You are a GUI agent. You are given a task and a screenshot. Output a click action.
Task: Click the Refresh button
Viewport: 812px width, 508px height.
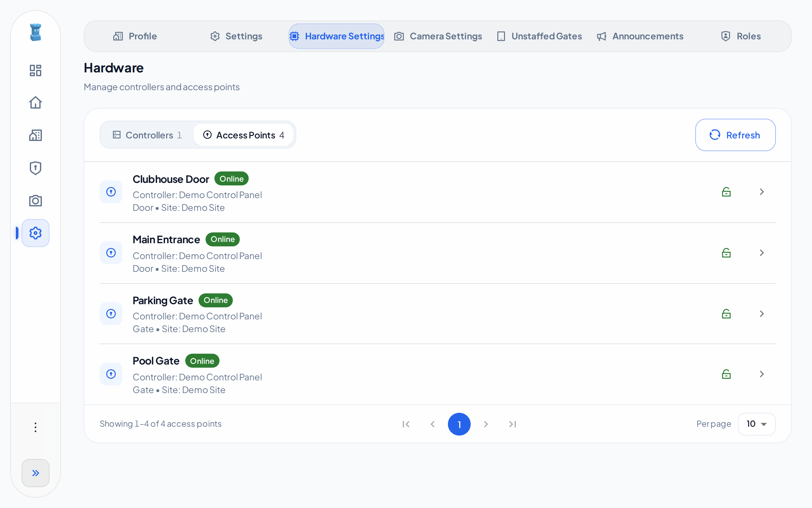point(735,135)
